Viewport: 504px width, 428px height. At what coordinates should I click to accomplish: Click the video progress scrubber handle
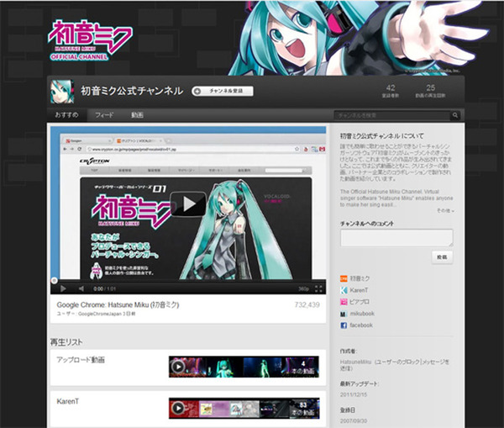55,281
